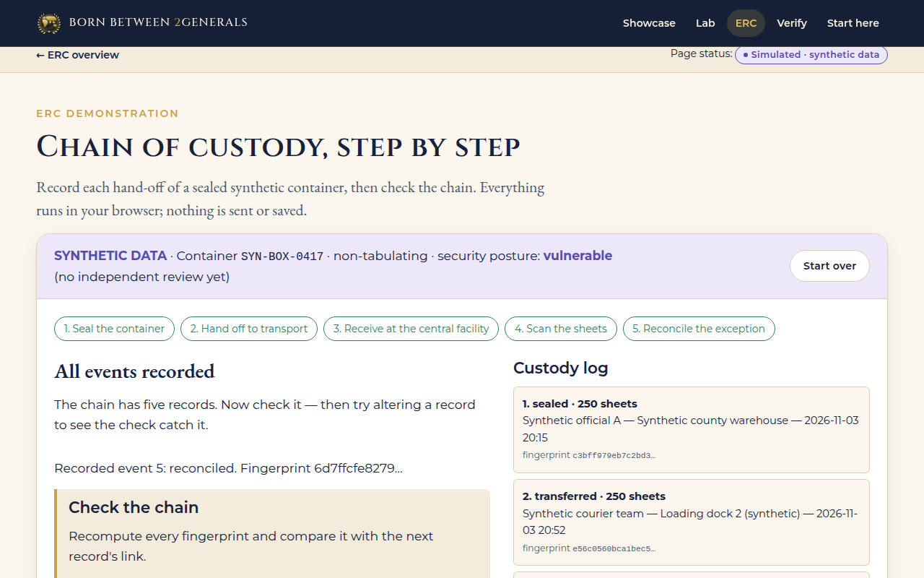The image size is (924, 578).
Task: Click the 'Chain of custody, step by step' title
Action: 278,147
